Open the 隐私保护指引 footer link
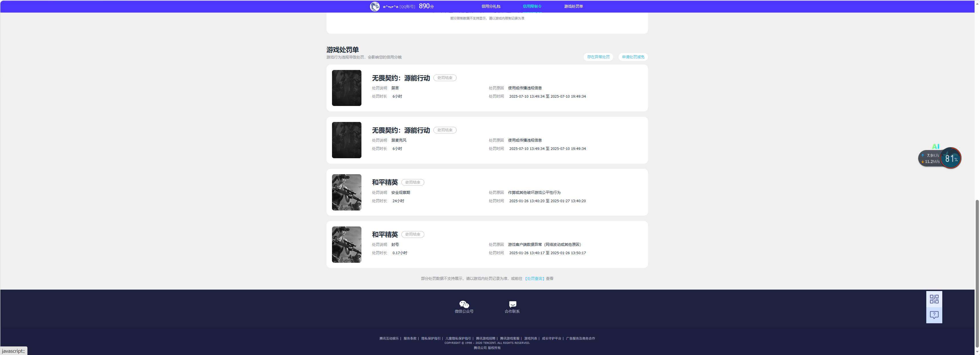980x355 pixels. [431, 338]
